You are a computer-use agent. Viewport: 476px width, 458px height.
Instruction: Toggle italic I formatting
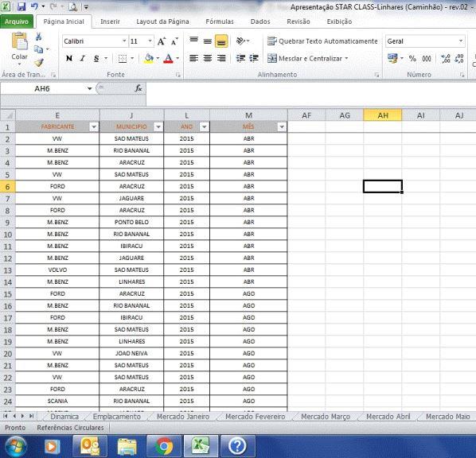click(x=83, y=58)
